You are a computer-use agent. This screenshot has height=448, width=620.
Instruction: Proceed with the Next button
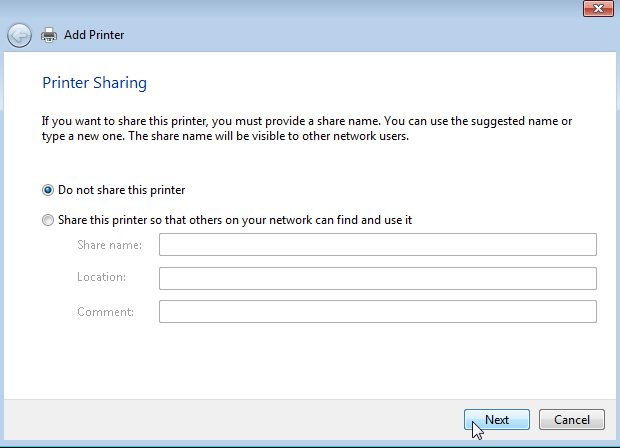(497, 420)
